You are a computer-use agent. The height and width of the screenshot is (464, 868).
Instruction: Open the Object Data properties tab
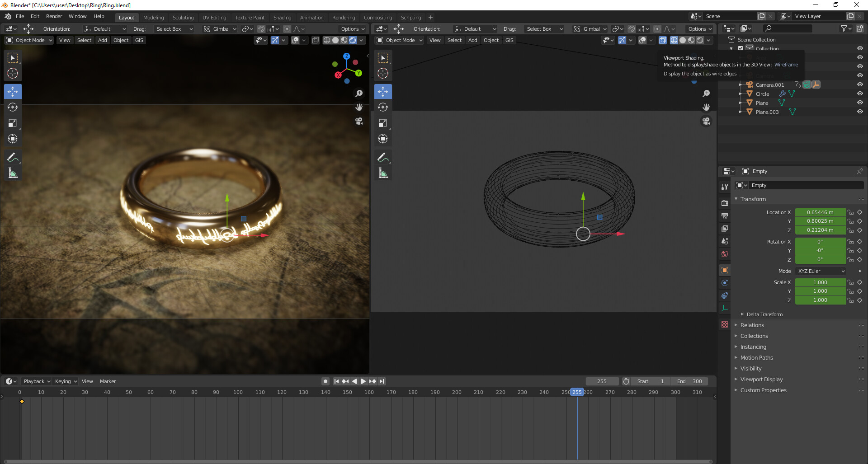pos(725,308)
